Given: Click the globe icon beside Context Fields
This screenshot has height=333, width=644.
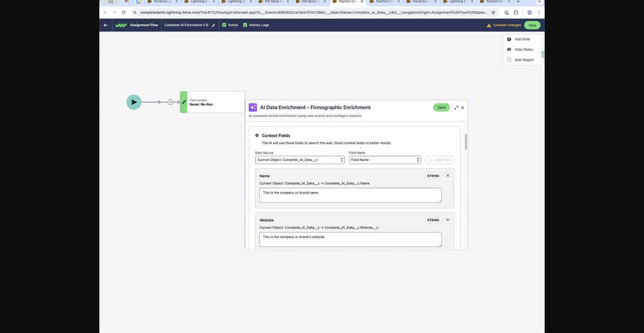Looking at the screenshot, I should [257, 135].
